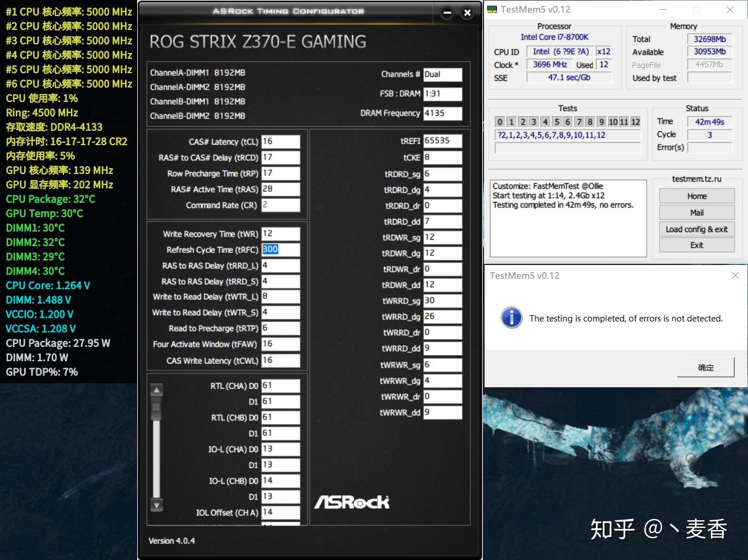Click the test sequence ?2,1,2,3,4,5... text
Viewport: 748px width, 560px height.
click(551, 135)
